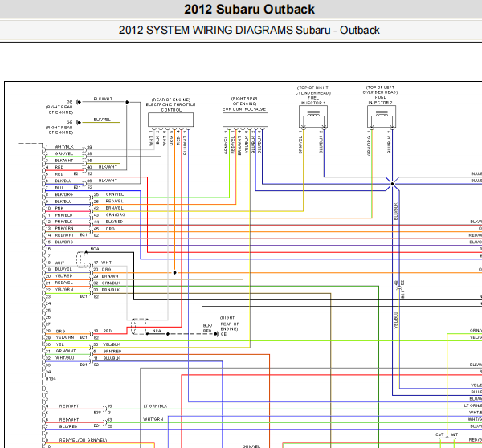Click the "2012 SYSTEM WIRING DIAGRAMS Subaru - Outback" subtitle
The width and height of the screenshot is (482, 448).
pos(249,31)
